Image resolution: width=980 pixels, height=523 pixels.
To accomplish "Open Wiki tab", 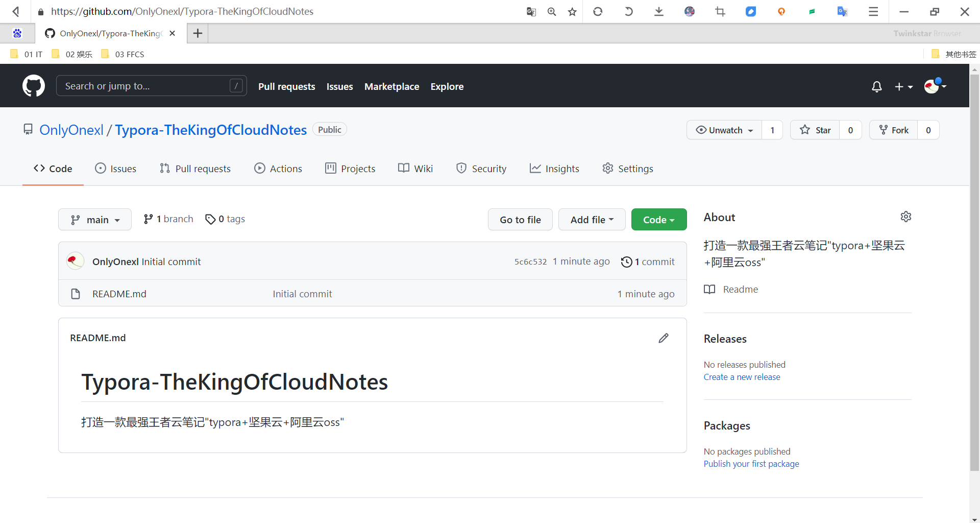I will (x=415, y=169).
